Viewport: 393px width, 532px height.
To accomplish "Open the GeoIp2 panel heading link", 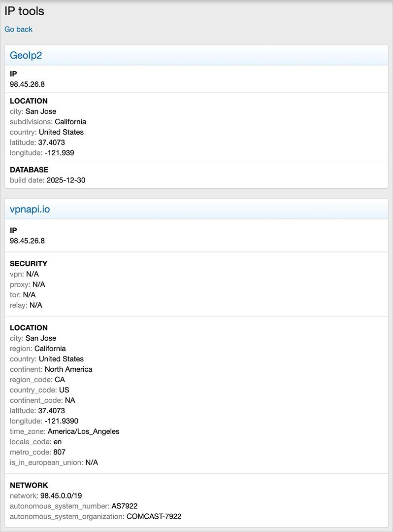I will 26,55.
